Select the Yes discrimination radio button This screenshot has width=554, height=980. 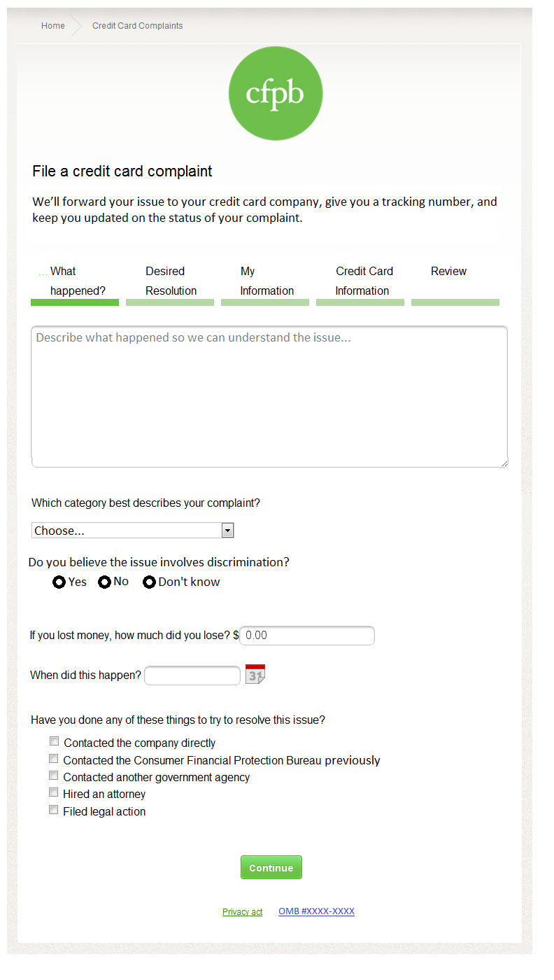click(59, 582)
